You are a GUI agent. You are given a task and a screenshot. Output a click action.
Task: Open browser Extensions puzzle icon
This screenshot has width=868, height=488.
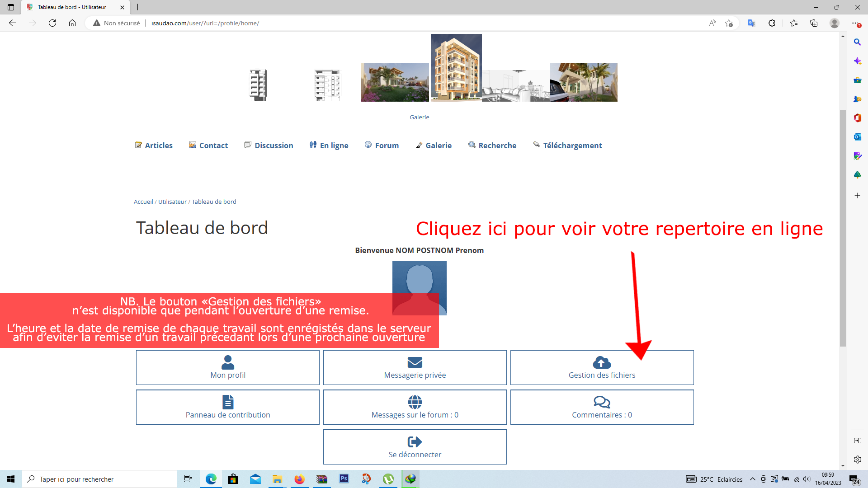tap(772, 23)
